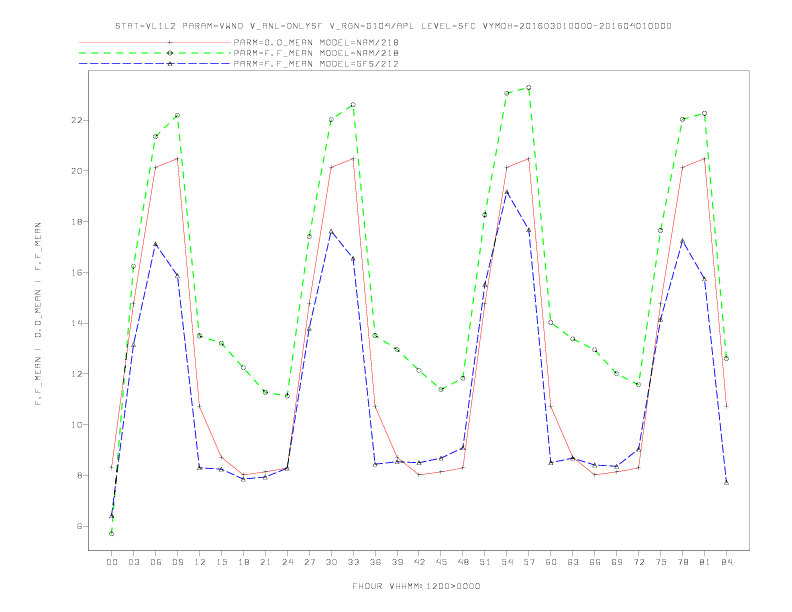The width and height of the screenshot is (792, 612).
Task: Click y-axis tick label 10
Action: tap(77, 425)
